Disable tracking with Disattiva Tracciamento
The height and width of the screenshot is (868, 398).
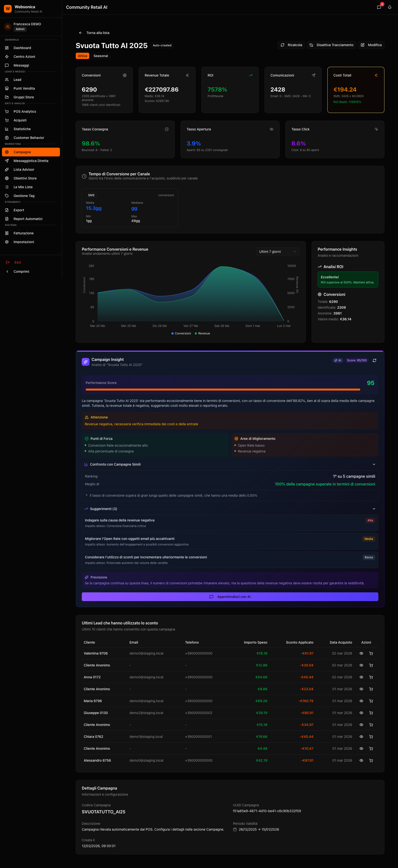point(331,45)
